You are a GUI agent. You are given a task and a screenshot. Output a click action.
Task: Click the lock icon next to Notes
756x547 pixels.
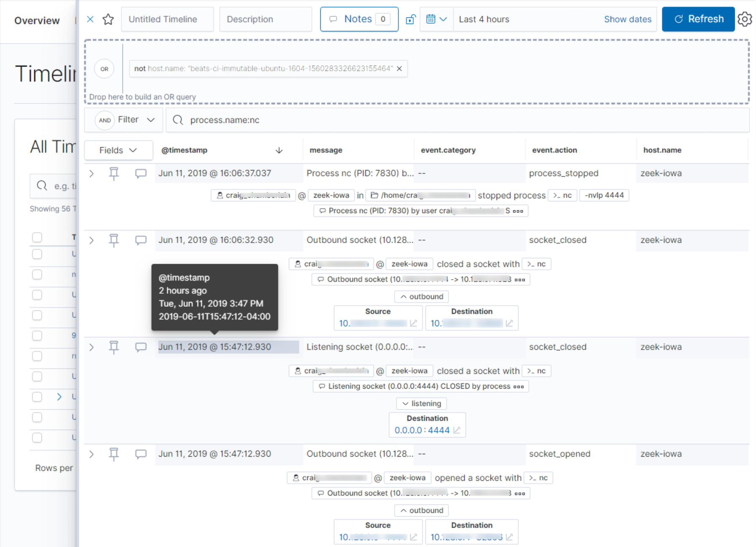click(410, 19)
